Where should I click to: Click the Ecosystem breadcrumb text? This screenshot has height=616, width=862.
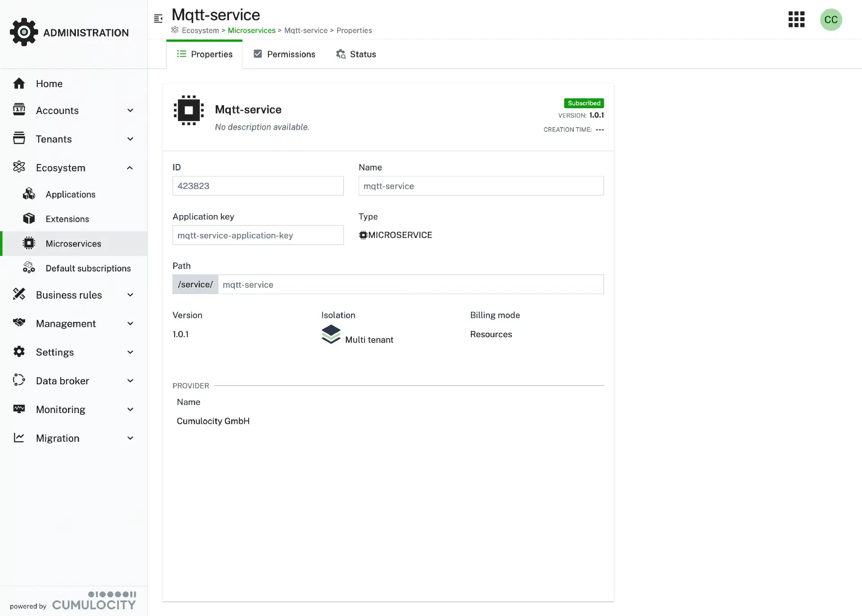pyautogui.click(x=200, y=31)
